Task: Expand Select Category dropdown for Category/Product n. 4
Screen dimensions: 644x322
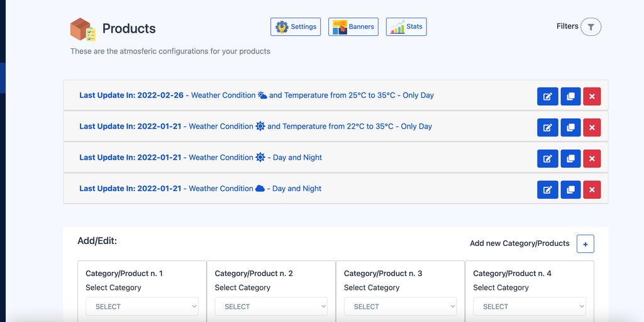Action: (x=530, y=306)
